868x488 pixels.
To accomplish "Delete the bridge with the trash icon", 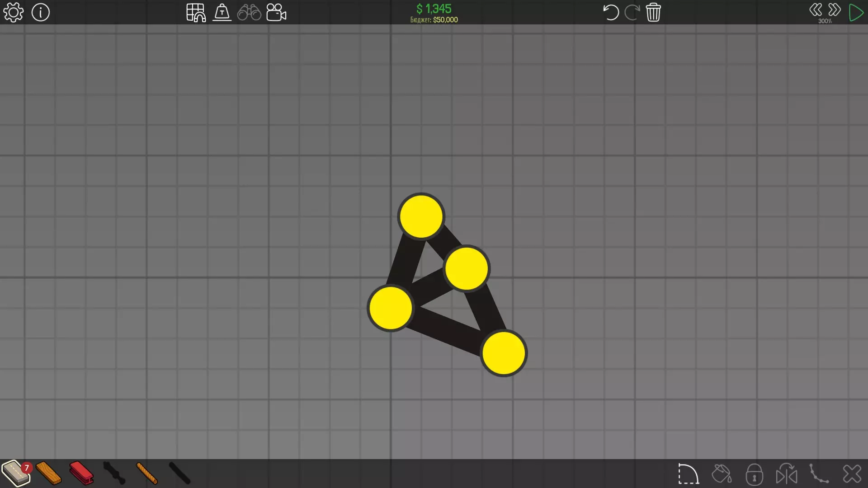I will click(653, 12).
